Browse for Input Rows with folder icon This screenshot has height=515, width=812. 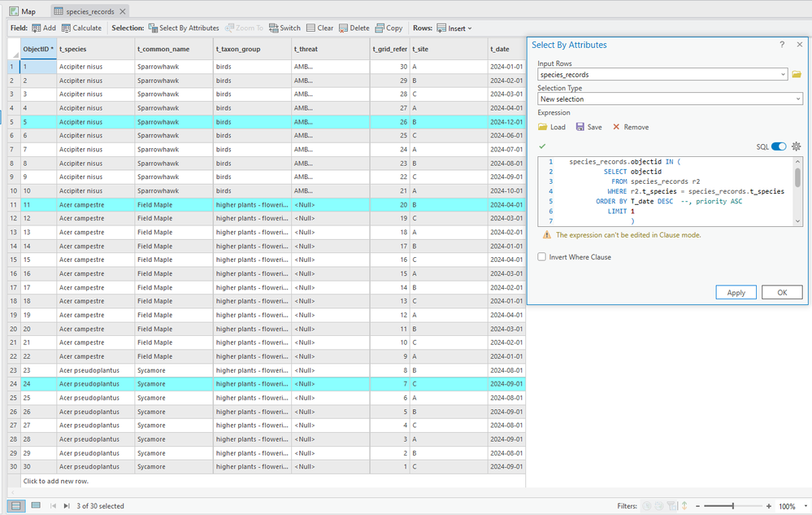tap(797, 74)
